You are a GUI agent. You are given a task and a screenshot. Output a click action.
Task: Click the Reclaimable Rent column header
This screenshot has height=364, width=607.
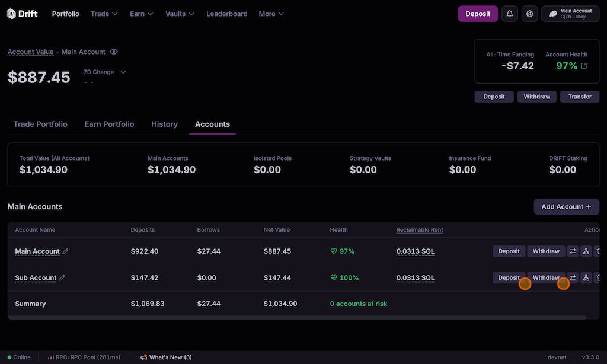[419, 230]
